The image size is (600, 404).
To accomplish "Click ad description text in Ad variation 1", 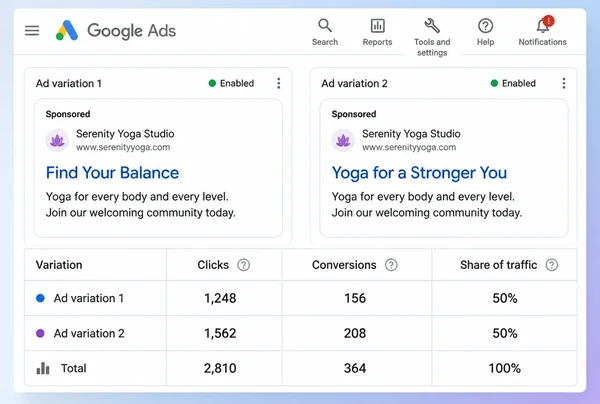I will [141, 205].
